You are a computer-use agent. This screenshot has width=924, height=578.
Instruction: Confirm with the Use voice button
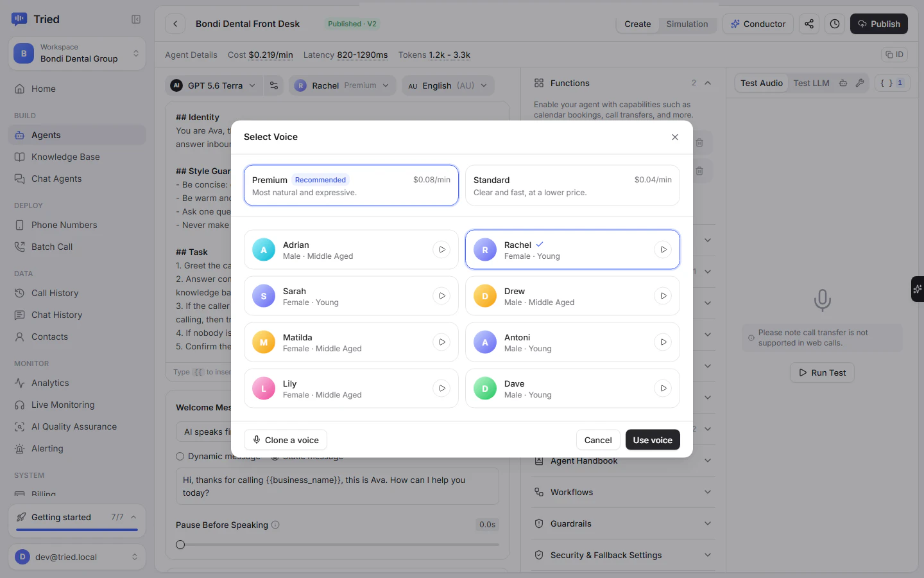point(653,440)
